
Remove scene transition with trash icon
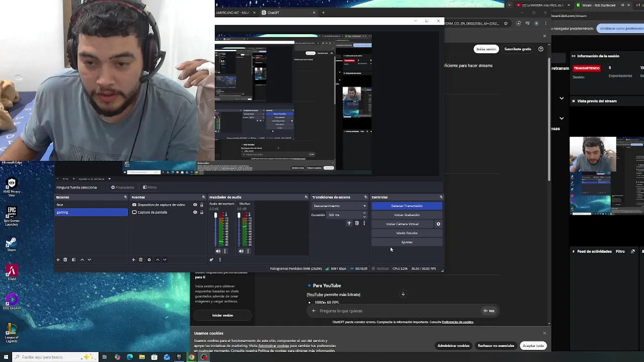coord(357,223)
